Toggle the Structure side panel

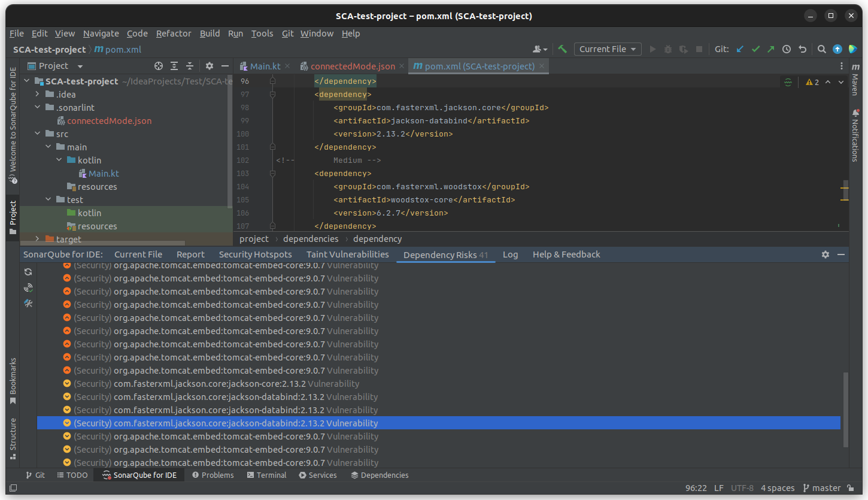pyautogui.click(x=13, y=439)
